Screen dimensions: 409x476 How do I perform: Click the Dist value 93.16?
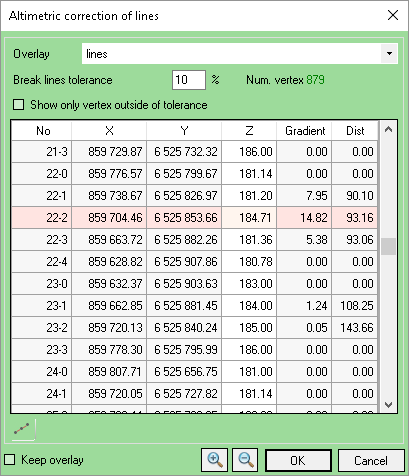(355, 218)
